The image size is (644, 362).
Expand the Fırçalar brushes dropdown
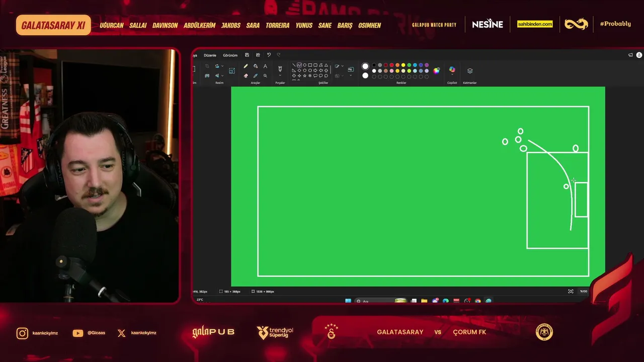click(280, 76)
